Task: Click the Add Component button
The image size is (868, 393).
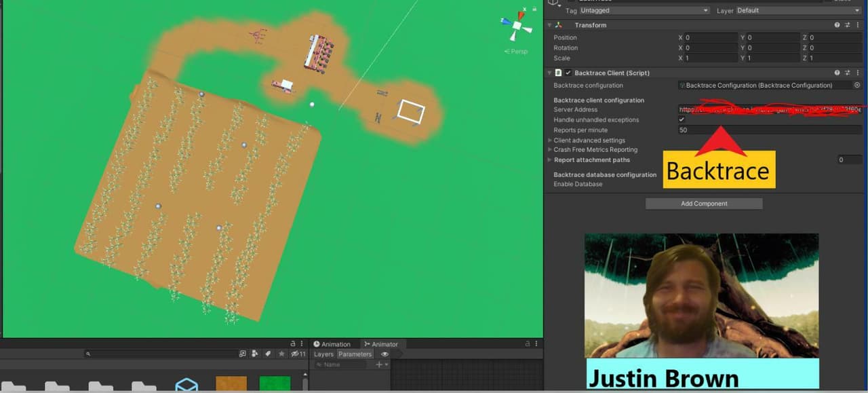Action: 704,204
